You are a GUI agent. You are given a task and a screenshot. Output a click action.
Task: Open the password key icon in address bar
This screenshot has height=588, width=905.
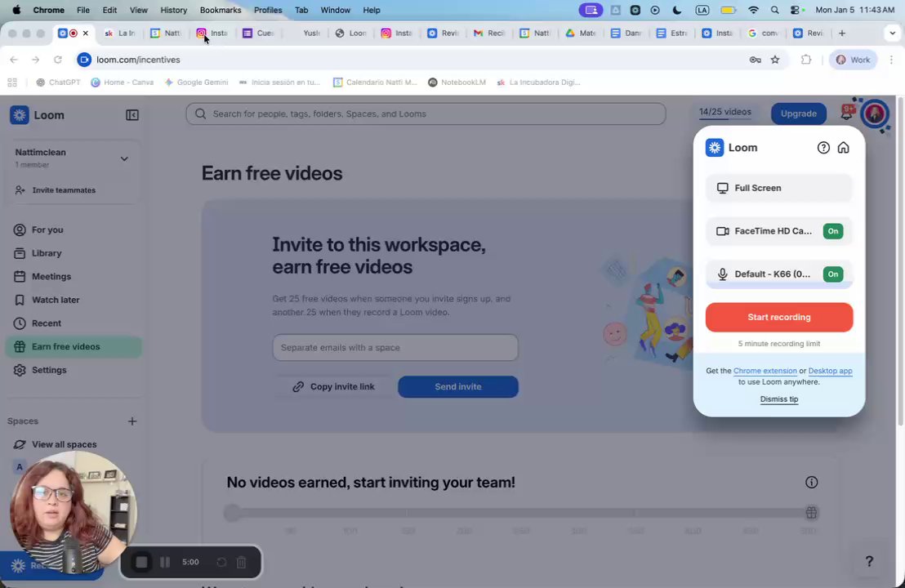click(755, 60)
